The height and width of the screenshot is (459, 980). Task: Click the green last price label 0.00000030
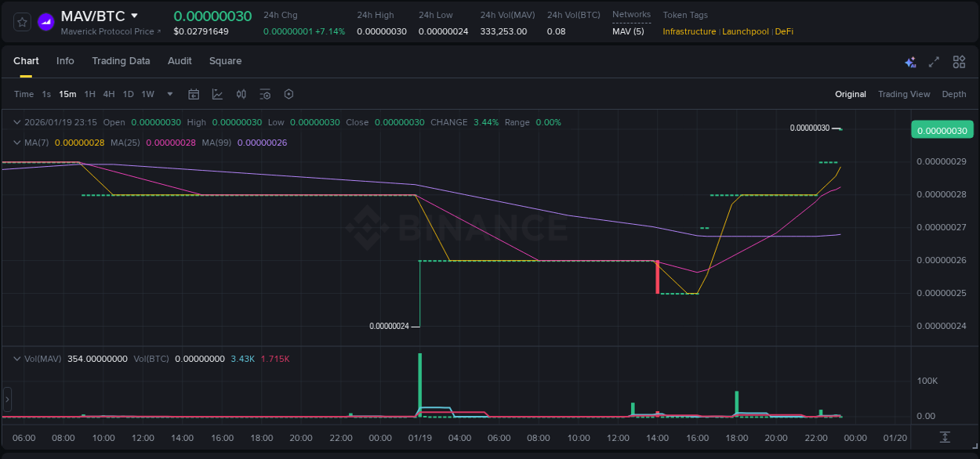pos(942,129)
